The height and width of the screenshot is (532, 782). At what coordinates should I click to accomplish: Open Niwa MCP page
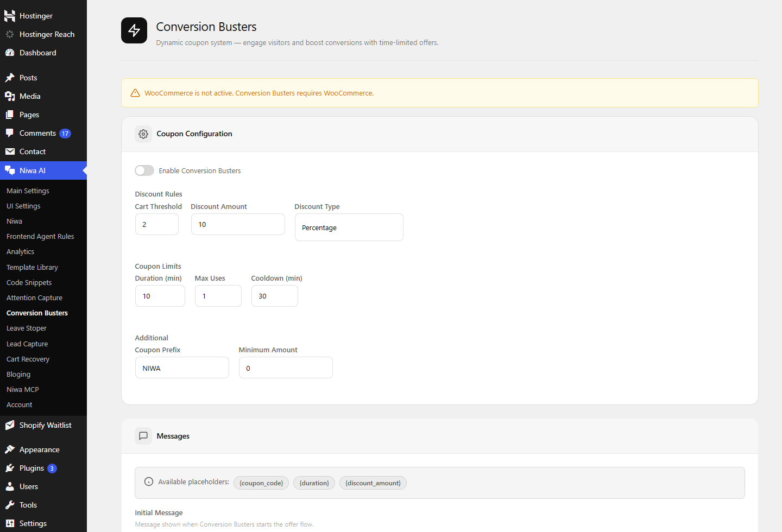pos(23,389)
